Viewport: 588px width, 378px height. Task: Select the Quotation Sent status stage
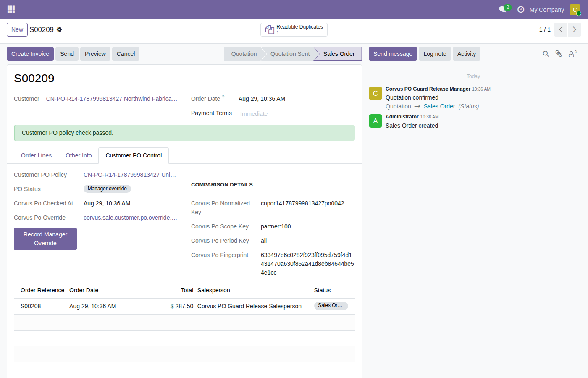point(290,54)
